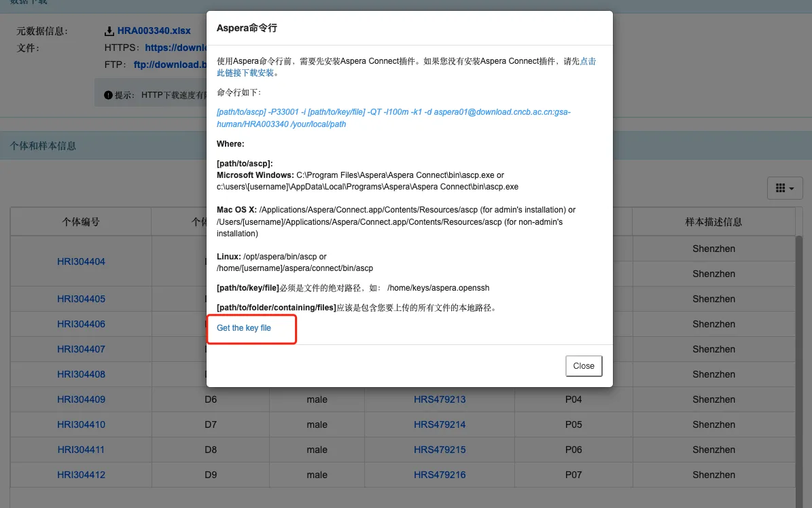This screenshot has height=508, width=812.
Task: Click the ascp command line text in dialog
Action: [x=393, y=118]
